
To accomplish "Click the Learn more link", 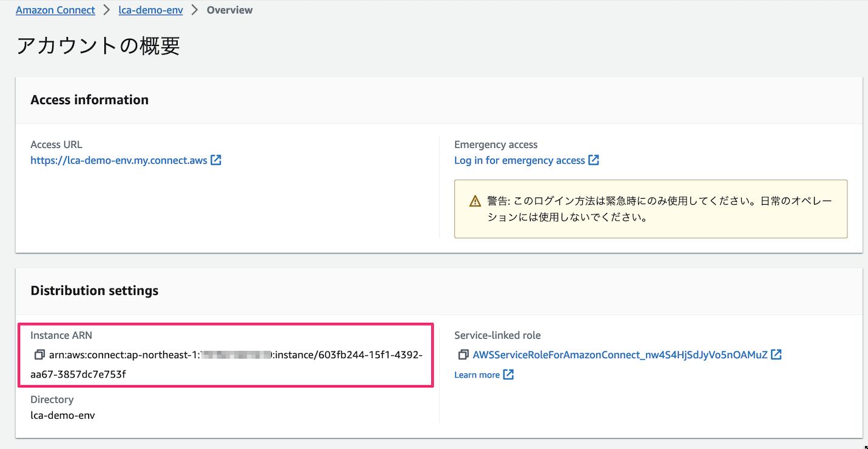I will pos(477,375).
